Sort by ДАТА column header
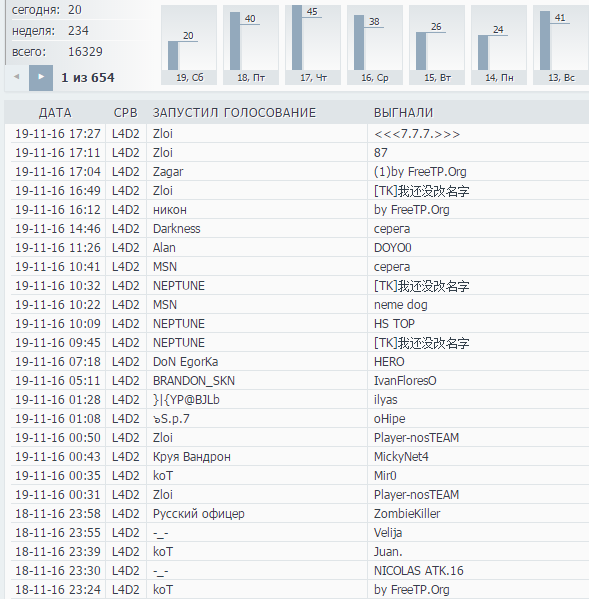 coord(55,113)
